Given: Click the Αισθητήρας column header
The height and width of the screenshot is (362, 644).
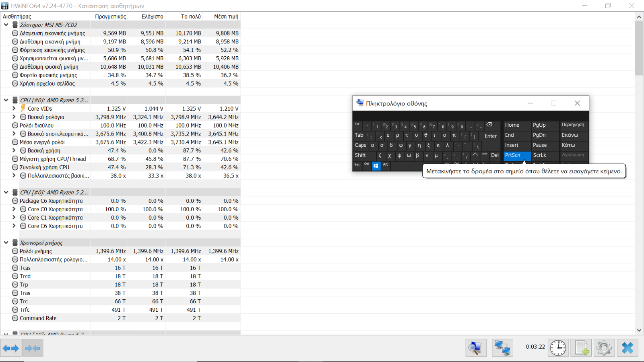Looking at the screenshot, I should (x=45, y=16).
